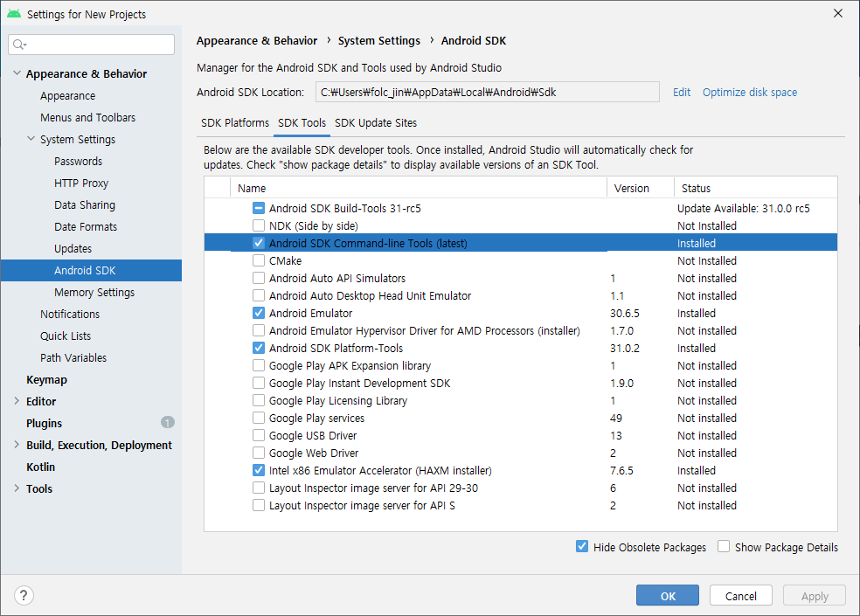Click the Cancel button

coord(740,596)
